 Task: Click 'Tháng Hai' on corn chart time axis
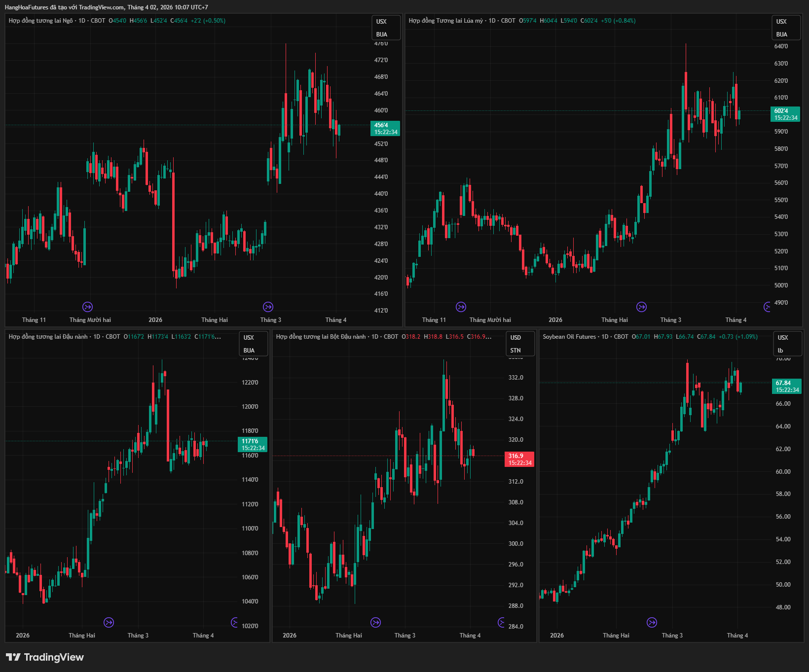[215, 320]
